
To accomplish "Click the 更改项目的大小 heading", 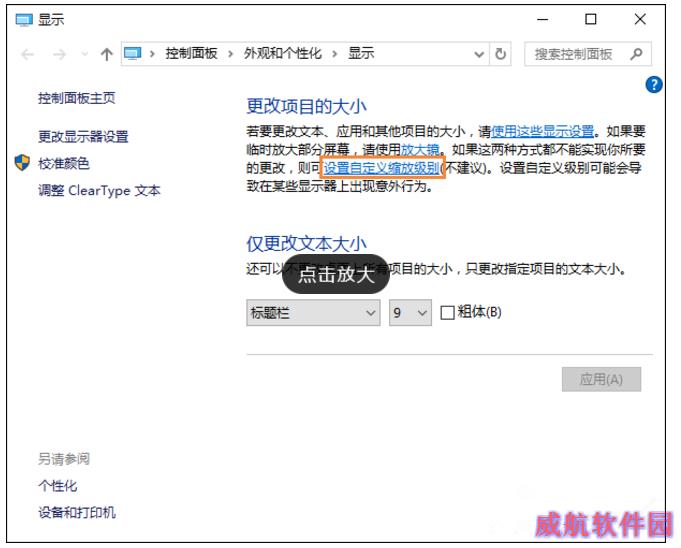I will 307,106.
